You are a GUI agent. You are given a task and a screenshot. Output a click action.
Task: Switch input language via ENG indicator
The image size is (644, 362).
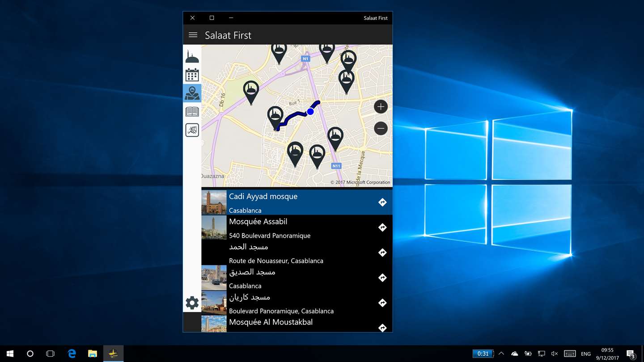click(x=586, y=354)
